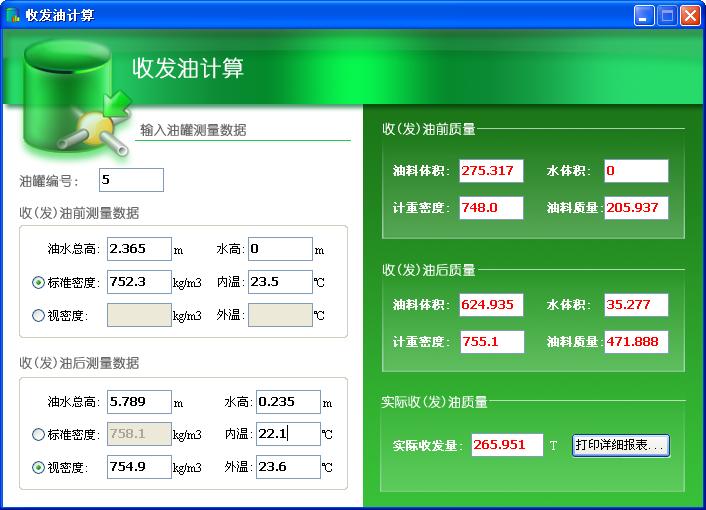This screenshot has height=510, width=706.
Task: Click the disabled 外温 field in before group
Action: (x=280, y=315)
